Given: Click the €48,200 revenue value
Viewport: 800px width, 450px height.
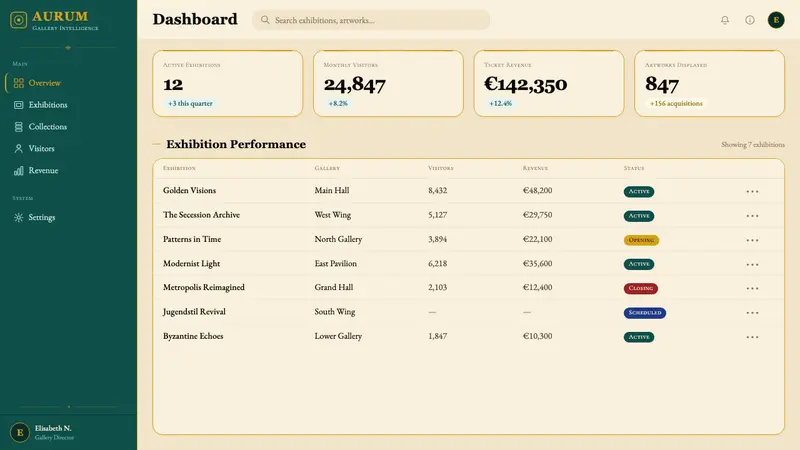Looking at the screenshot, I should click(x=537, y=190).
